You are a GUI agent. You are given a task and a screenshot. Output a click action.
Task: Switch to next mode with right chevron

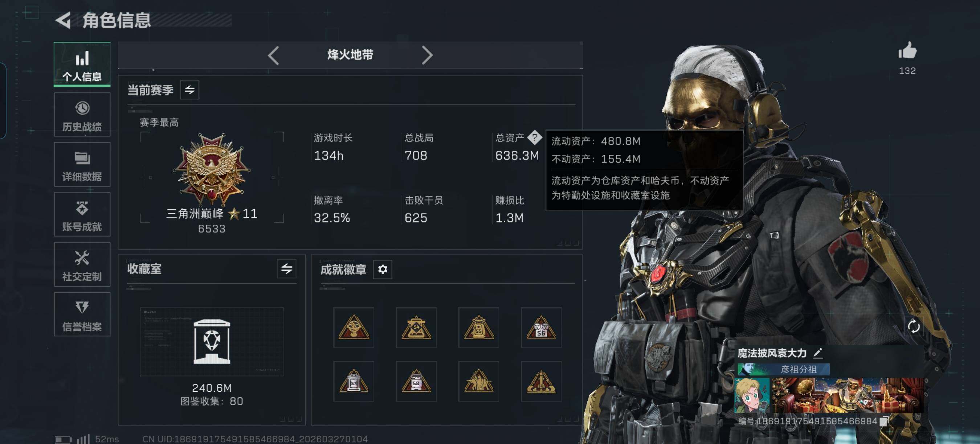point(427,55)
